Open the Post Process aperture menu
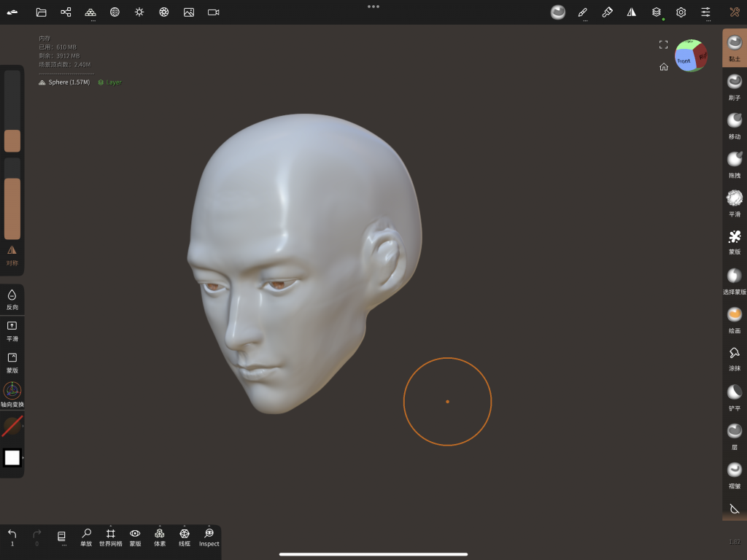The width and height of the screenshot is (747, 560). pos(164,12)
